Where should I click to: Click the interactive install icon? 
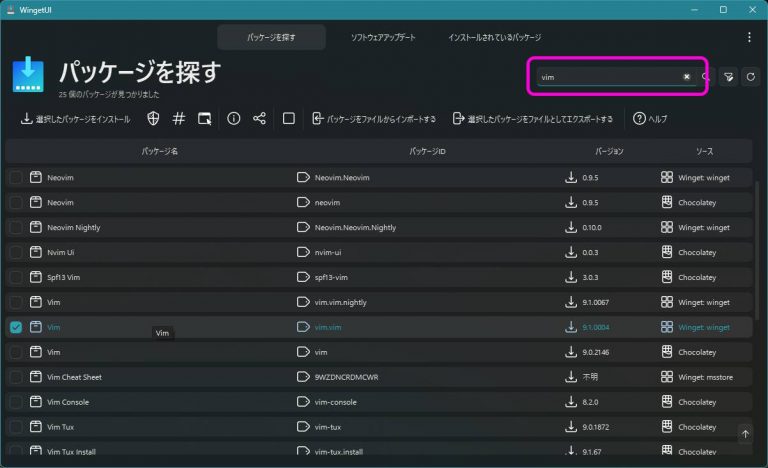click(x=205, y=119)
